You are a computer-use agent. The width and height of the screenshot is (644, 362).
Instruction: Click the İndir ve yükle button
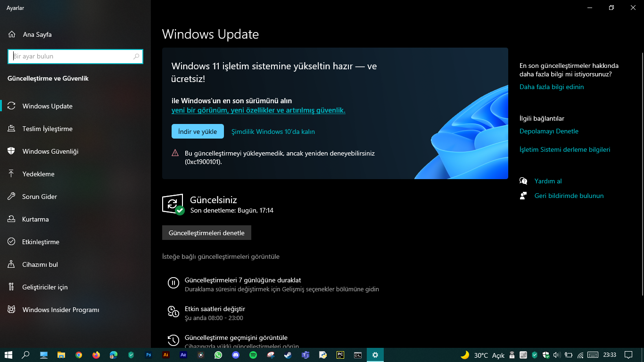pos(198,132)
